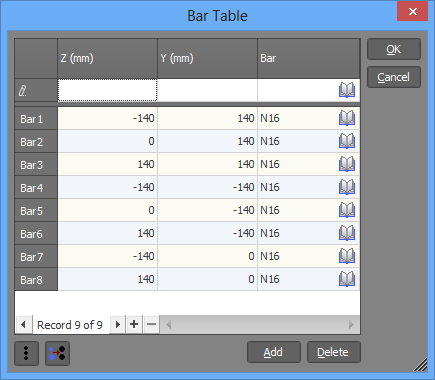Click the OK button
The image size is (435, 380).
(394, 49)
